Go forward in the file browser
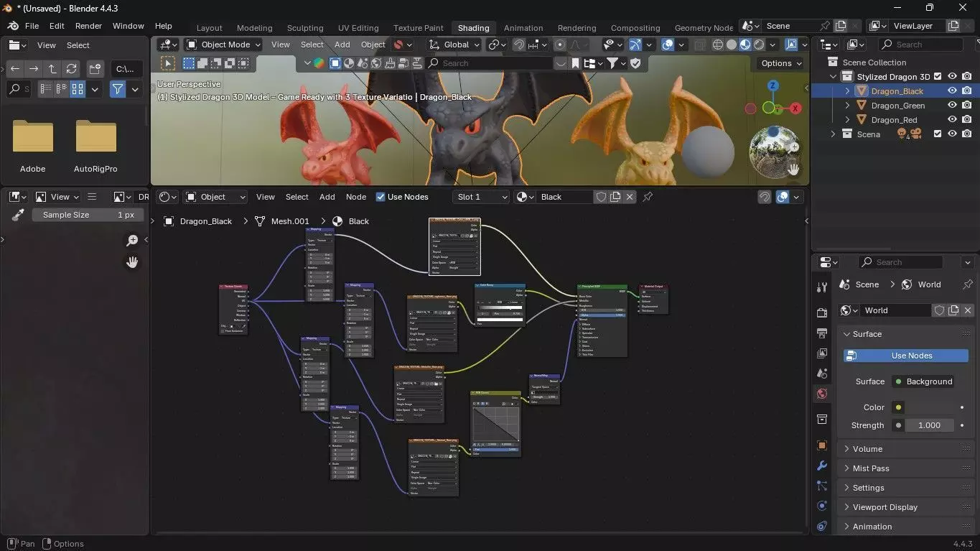980x551 pixels. point(34,69)
